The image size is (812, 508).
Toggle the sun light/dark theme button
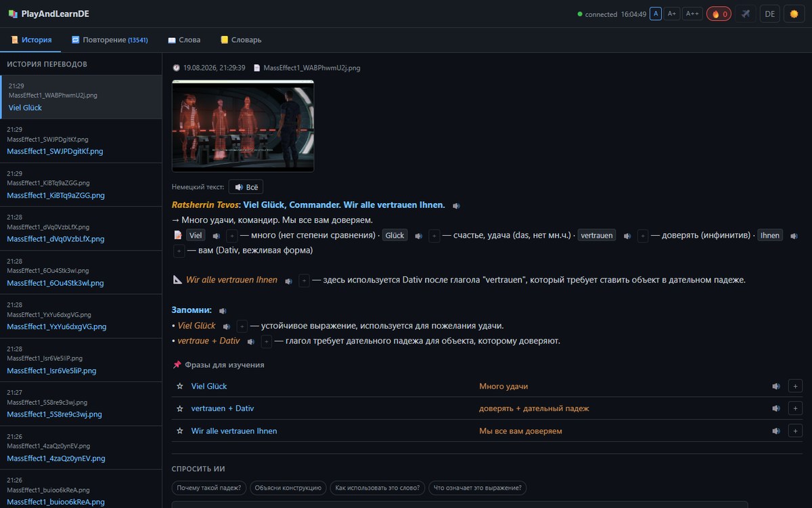point(794,14)
